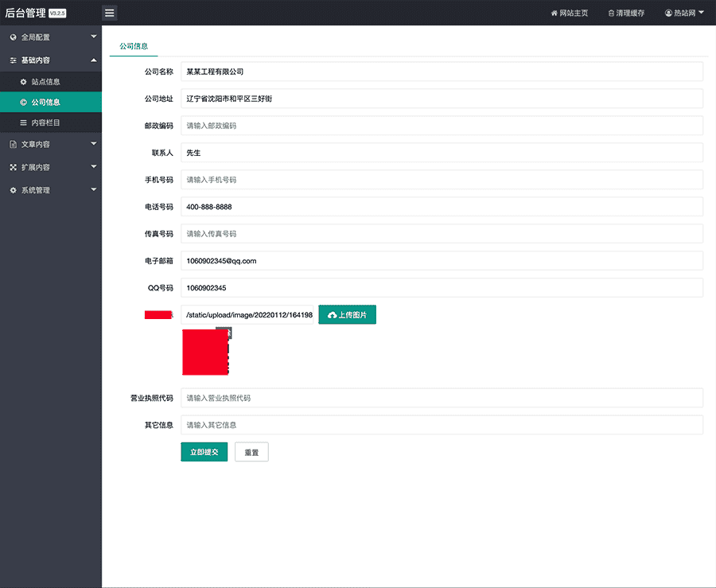Focus the 营业执照代码 input field
Screen dimensions: 716x588
point(442,398)
